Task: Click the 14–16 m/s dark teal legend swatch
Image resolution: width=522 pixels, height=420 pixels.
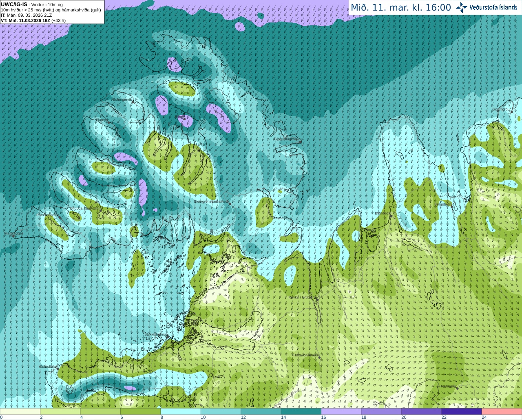Action: click(x=301, y=411)
